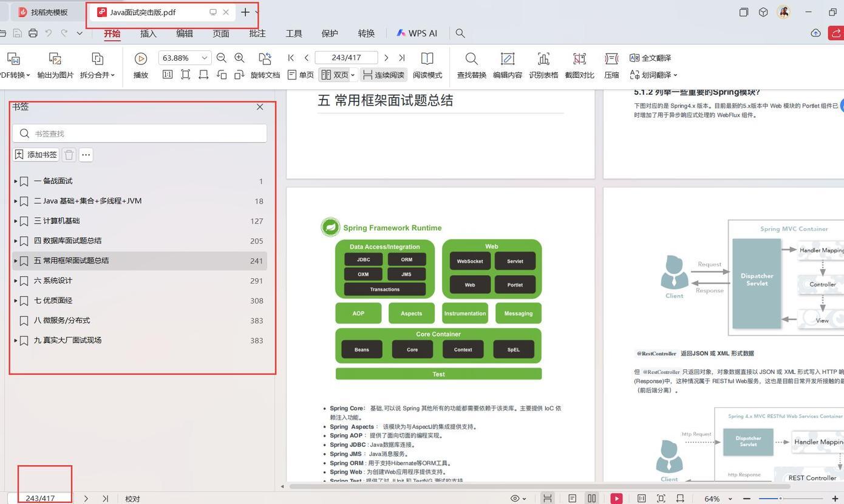Click red play button in status bar
The width and height of the screenshot is (844, 504).
[616, 499]
